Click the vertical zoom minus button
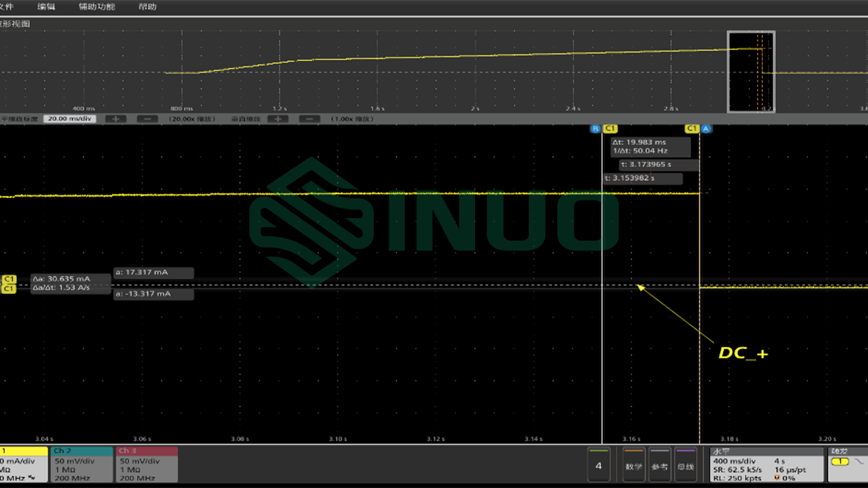Viewport: 868px width, 488px height. [310, 119]
